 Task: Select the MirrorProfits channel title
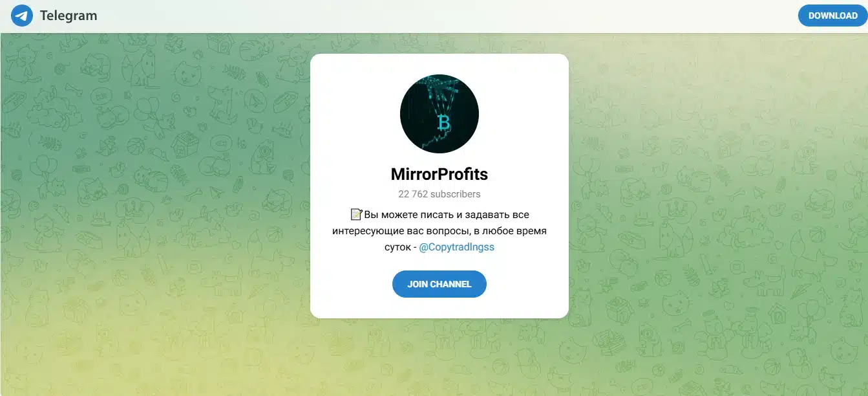pyautogui.click(x=439, y=174)
